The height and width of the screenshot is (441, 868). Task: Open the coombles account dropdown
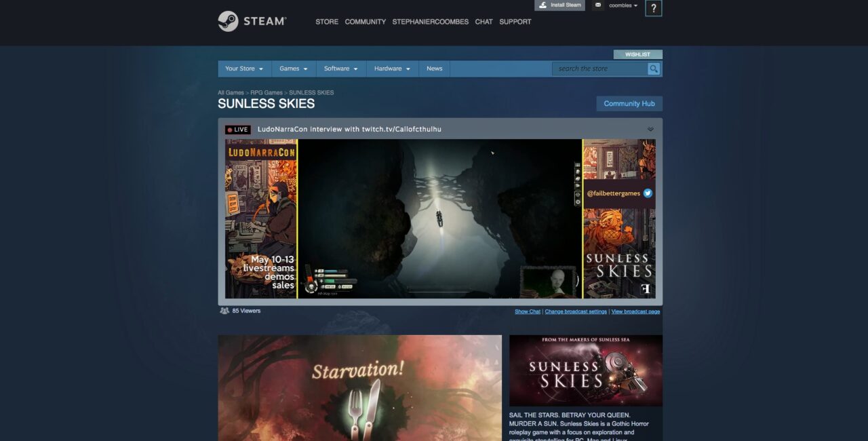click(x=623, y=5)
